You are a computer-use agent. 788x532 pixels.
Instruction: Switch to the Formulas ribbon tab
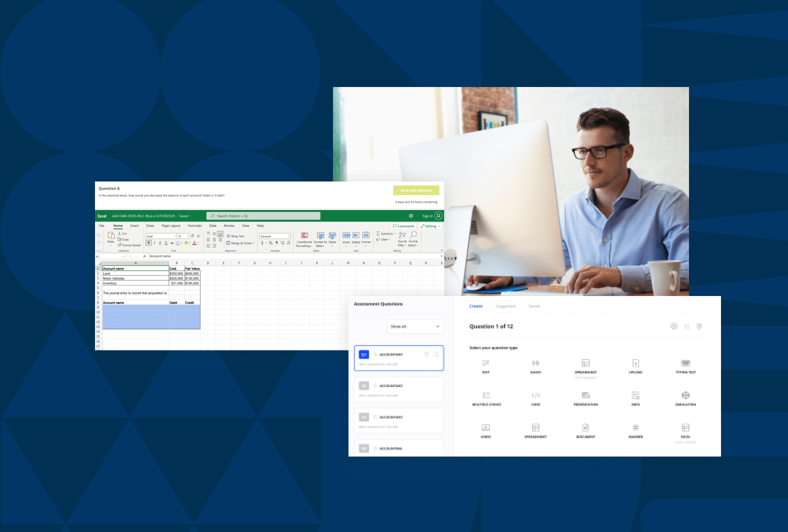point(194,226)
